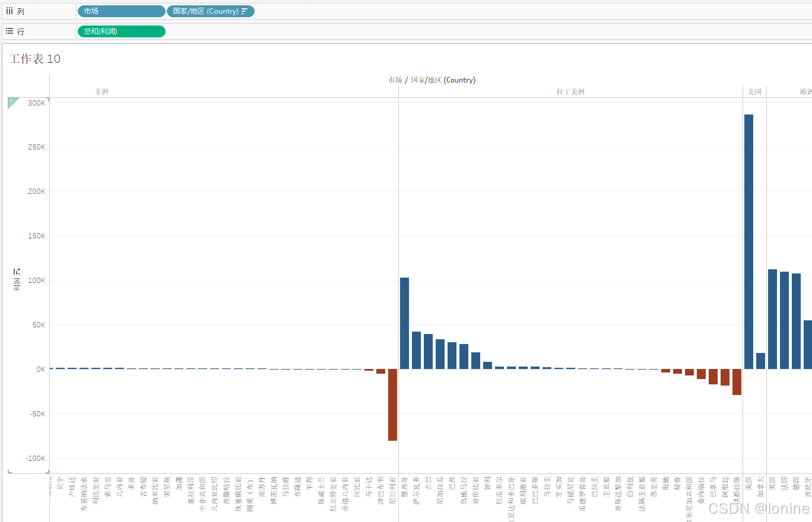Screen dimensions: 812x522
Task: Click the 萨尔瓦多 country label
Action: click(416, 489)
